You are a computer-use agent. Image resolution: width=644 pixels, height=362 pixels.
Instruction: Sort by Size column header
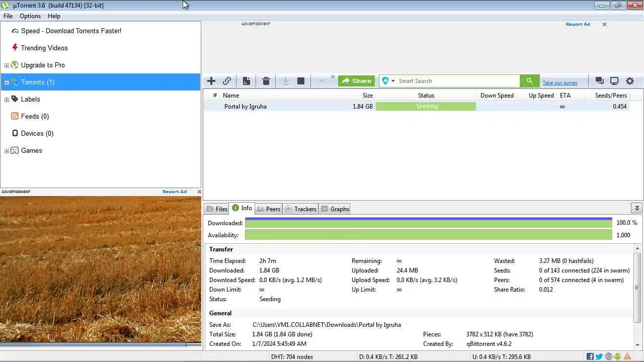[368, 96]
